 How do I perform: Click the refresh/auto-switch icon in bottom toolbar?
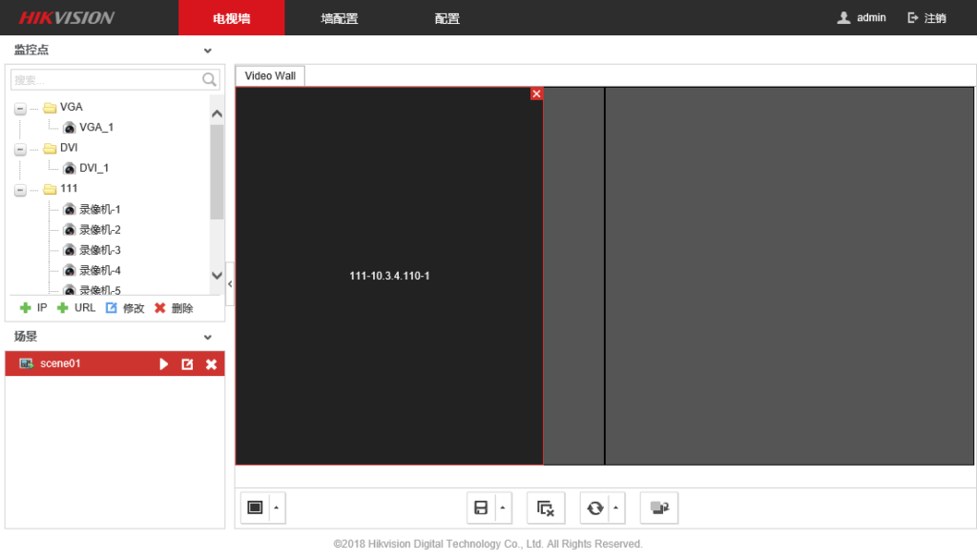pos(595,508)
